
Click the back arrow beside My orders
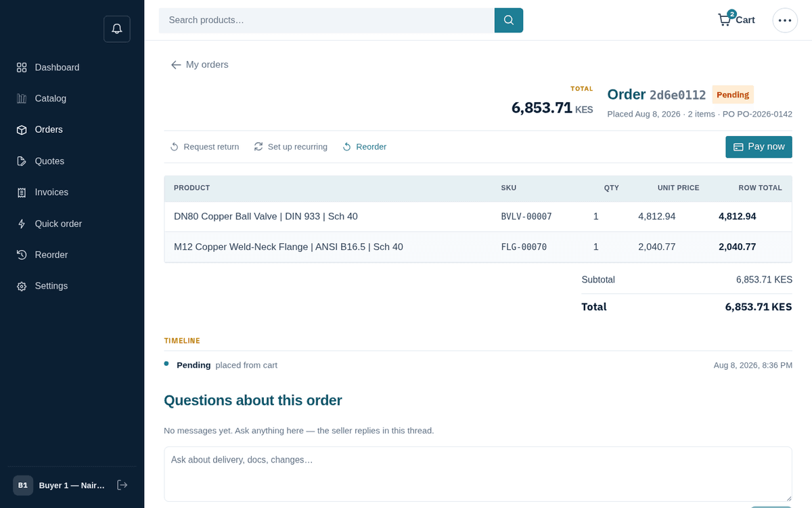176,65
